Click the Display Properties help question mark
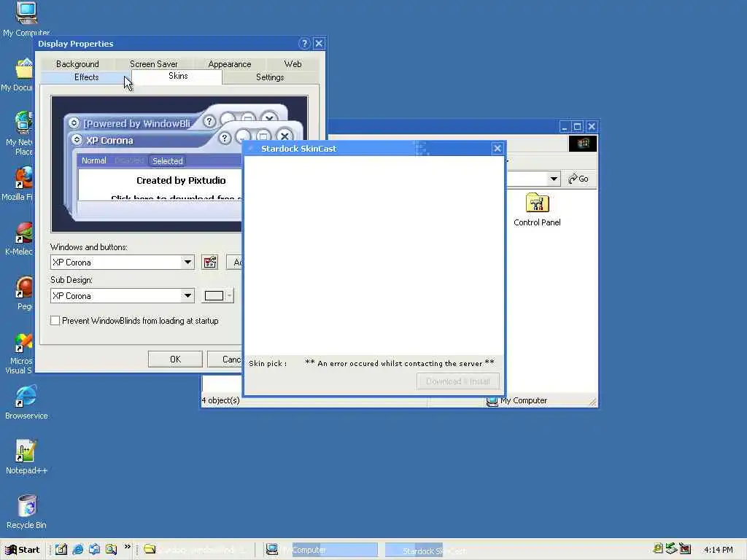Screen dimensions: 747x560 click(x=304, y=43)
